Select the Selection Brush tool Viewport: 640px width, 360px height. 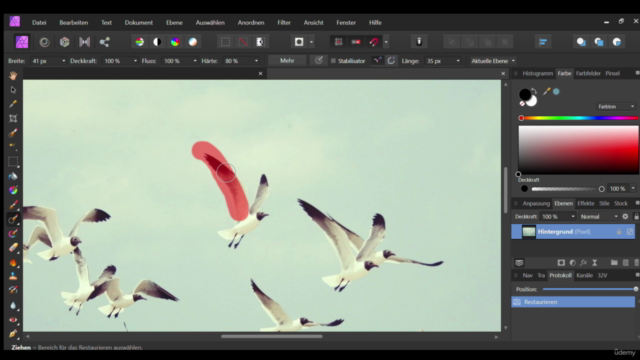pyautogui.click(x=13, y=133)
